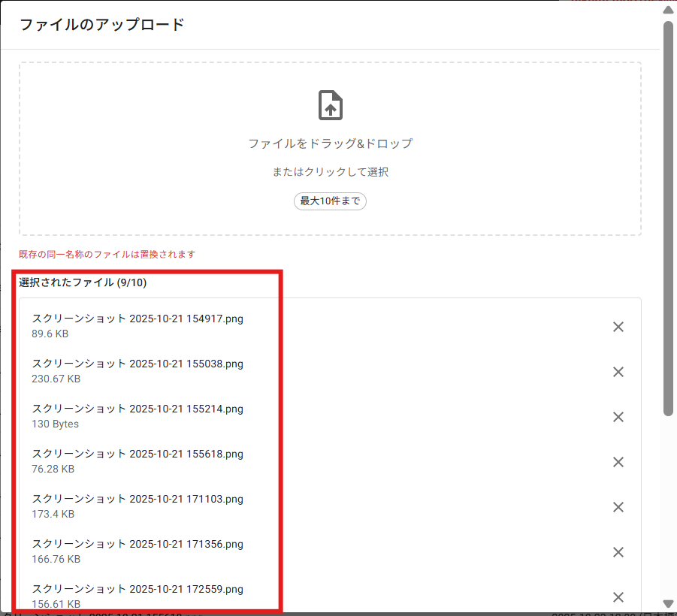The width and height of the screenshot is (677, 616).
Task: Select file name スクリーンショット 2025-10-21 172559.png
Action: [138, 589]
